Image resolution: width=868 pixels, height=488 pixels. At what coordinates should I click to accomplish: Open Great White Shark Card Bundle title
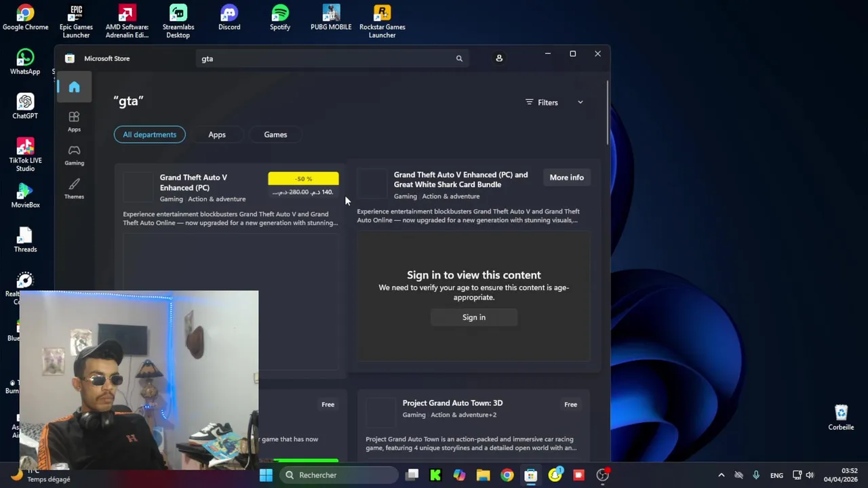(460, 180)
